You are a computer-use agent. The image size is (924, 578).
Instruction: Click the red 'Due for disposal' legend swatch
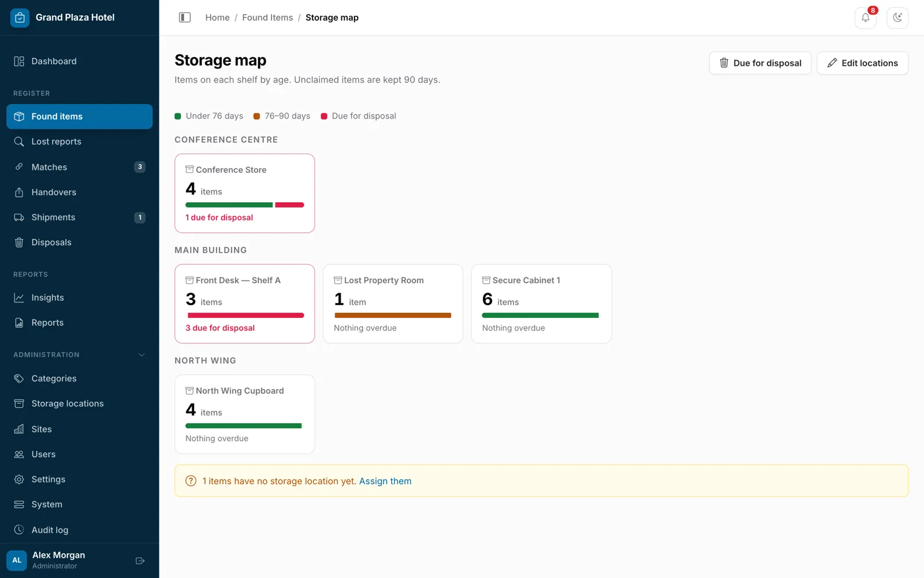[x=324, y=116]
